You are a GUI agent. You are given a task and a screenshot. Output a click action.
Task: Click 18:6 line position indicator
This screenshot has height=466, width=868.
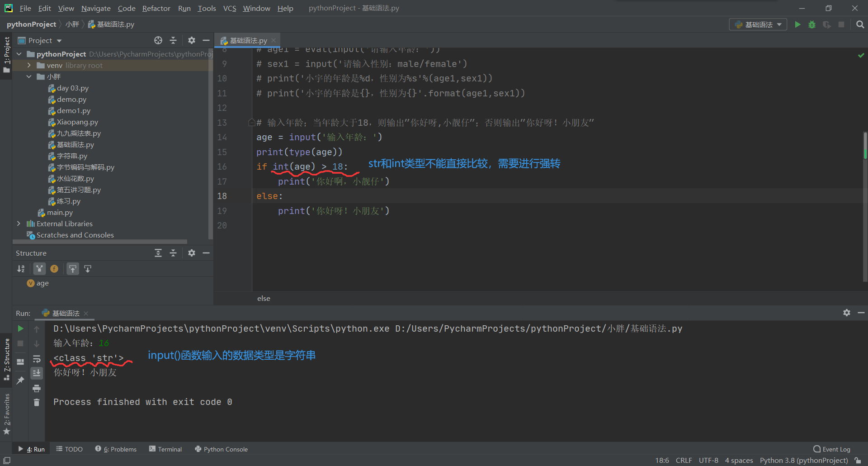click(662, 461)
